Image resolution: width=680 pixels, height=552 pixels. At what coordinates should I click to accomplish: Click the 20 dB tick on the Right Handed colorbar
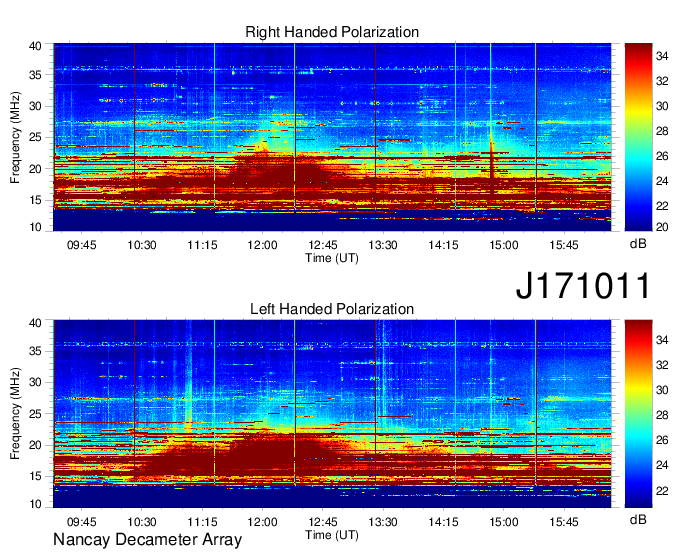[662, 227]
